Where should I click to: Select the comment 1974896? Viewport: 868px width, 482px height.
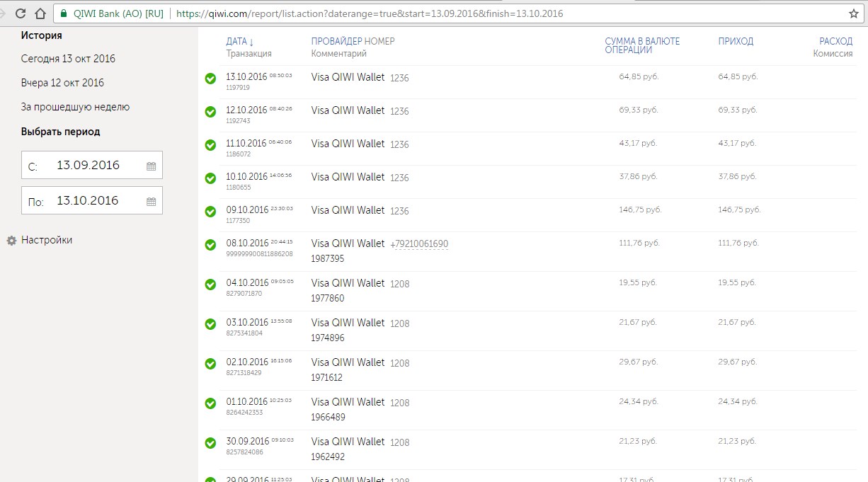coord(328,338)
